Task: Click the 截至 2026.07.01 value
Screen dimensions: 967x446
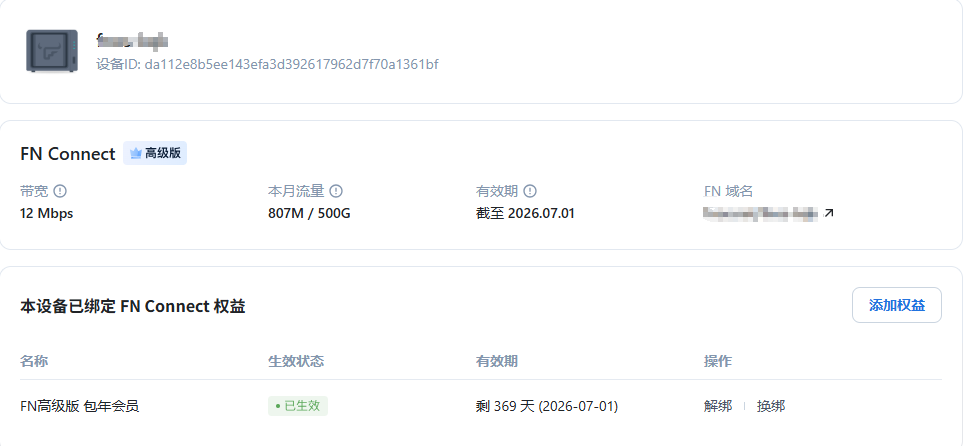Action: coord(525,213)
